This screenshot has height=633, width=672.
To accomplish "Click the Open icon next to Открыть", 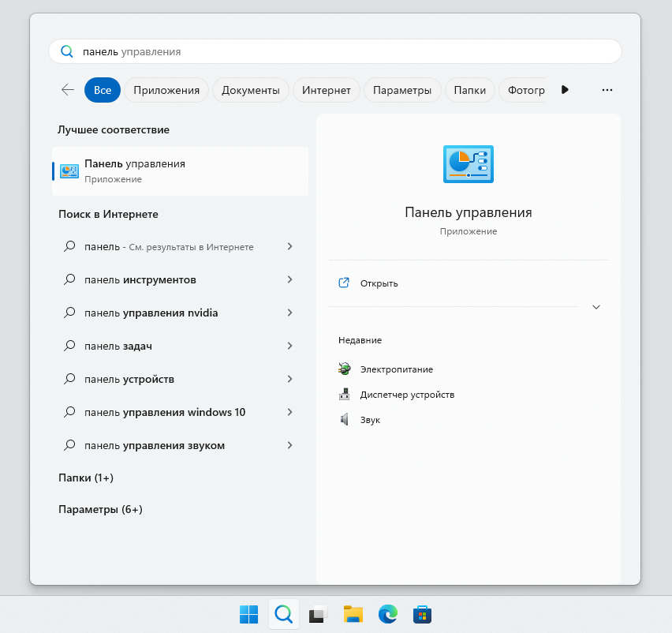I will click(344, 283).
